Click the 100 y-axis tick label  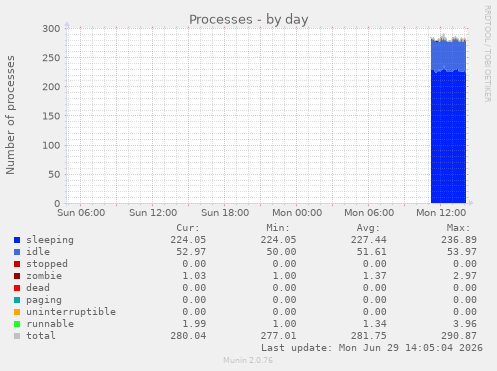tap(51, 145)
